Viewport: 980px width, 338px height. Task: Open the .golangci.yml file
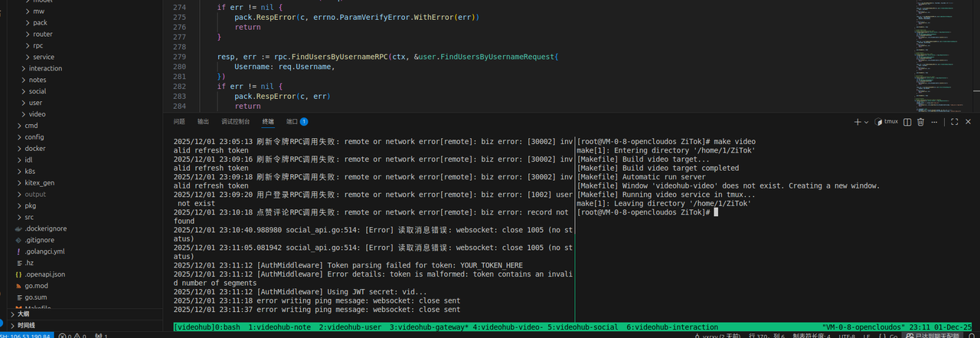[x=44, y=251]
